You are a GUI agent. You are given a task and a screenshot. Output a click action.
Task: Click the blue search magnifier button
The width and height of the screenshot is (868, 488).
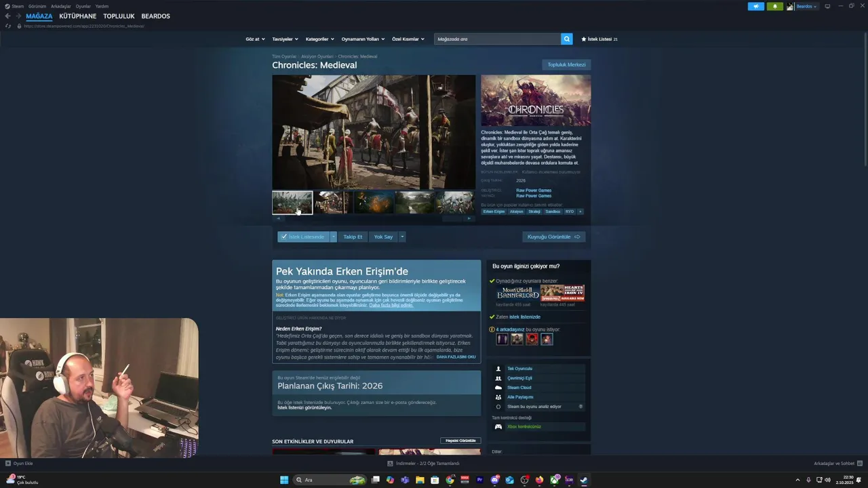[567, 39]
